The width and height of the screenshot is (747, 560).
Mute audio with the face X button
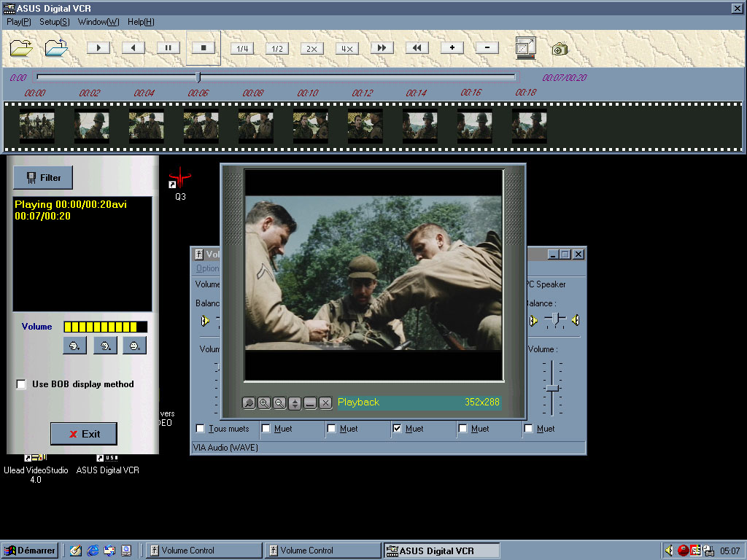pyautogui.click(x=135, y=346)
